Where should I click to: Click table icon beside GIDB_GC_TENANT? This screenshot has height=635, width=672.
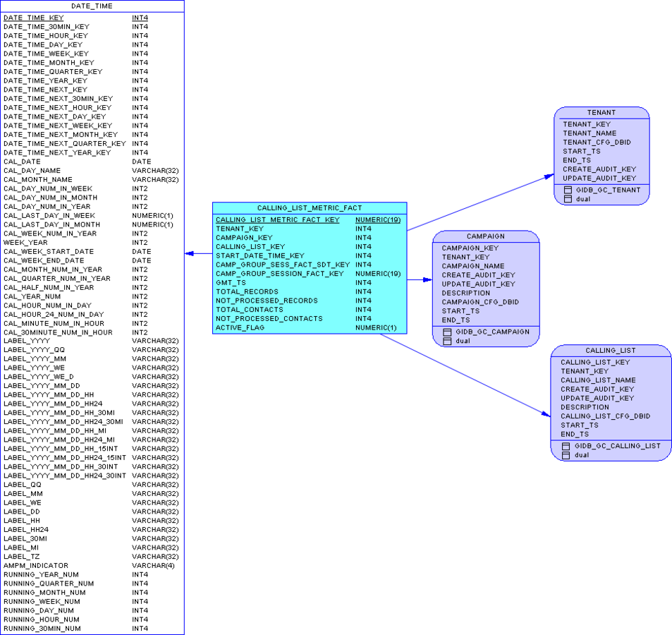pos(568,190)
